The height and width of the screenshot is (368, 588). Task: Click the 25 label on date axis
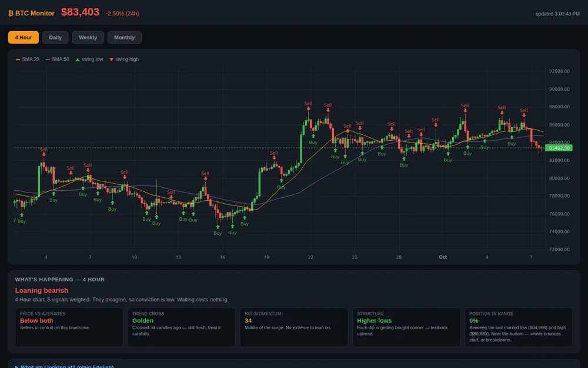click(x=355, y=257)
